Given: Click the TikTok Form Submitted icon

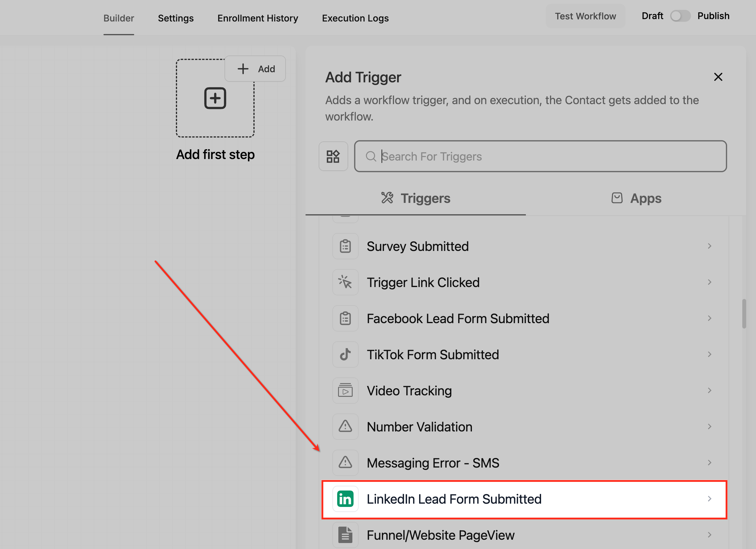Looking at the screenshot, I should (x=345, y=354).
